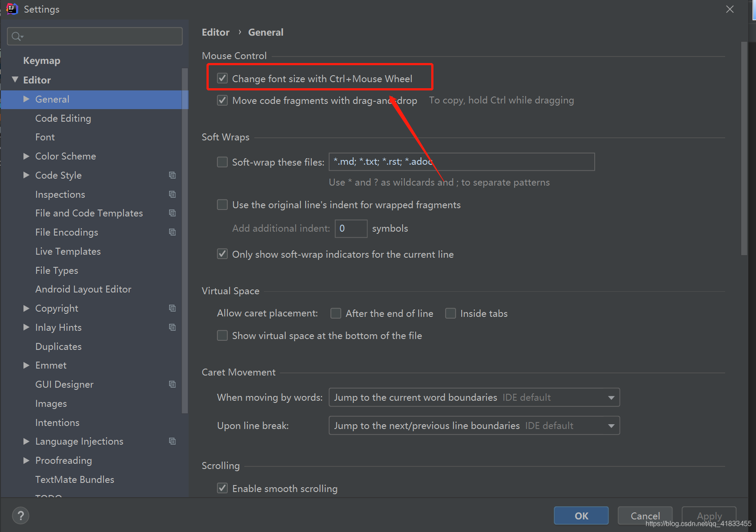This screenshot has height=532, width=756.
Task: Expand the Emmet node arrow
Action: coord(26,365)
